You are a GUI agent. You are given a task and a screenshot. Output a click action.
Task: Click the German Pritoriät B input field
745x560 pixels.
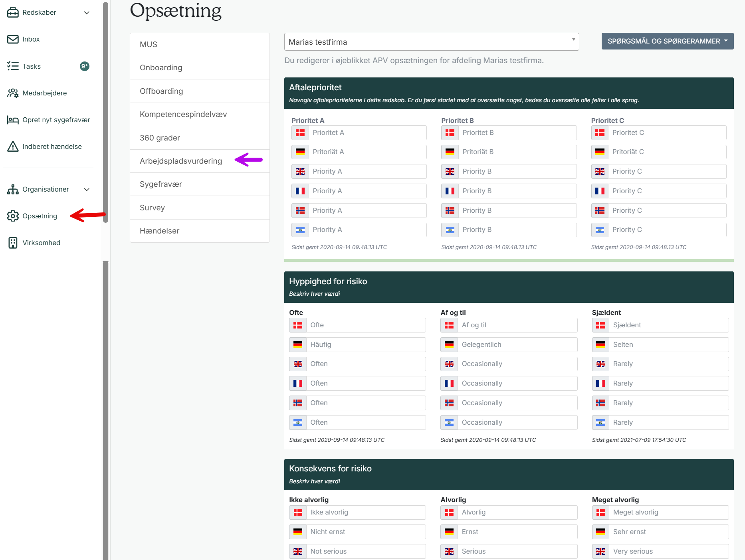click(517, 152)
